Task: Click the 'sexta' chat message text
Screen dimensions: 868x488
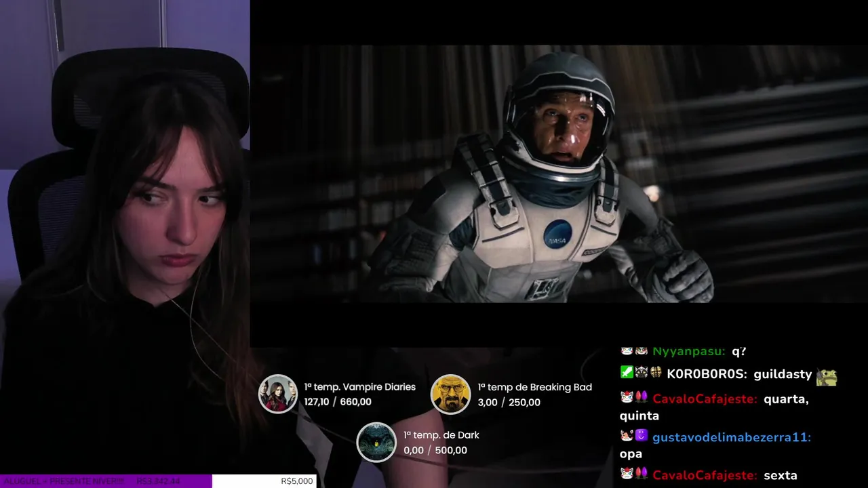Action: coord(780,475)
